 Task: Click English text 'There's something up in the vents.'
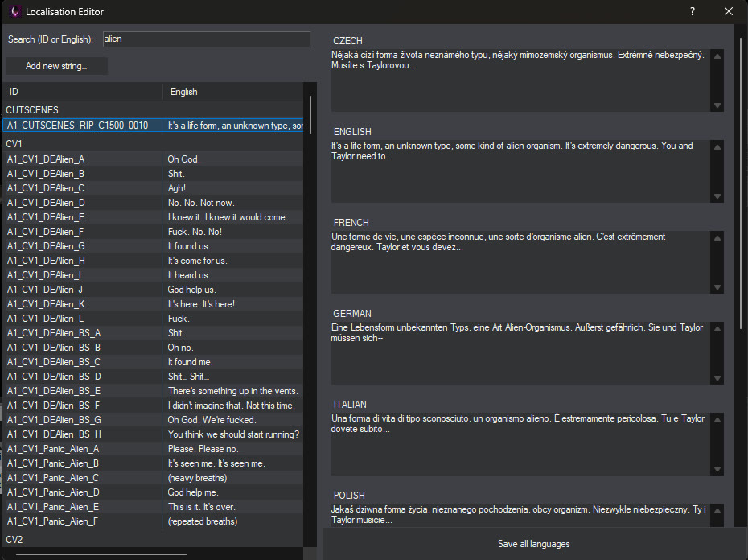pos(232,391)
